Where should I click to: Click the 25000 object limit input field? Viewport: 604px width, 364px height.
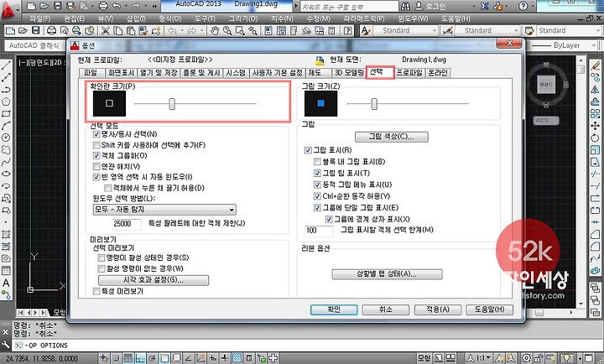click(127, 224)
